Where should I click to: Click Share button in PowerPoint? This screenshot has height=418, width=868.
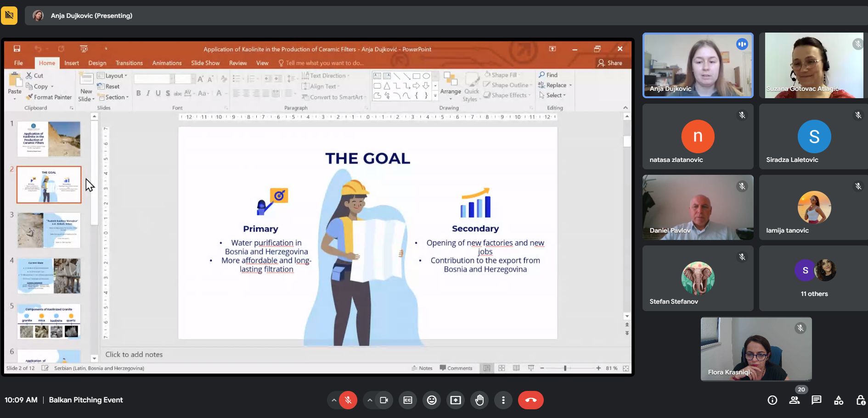point(610,63)
